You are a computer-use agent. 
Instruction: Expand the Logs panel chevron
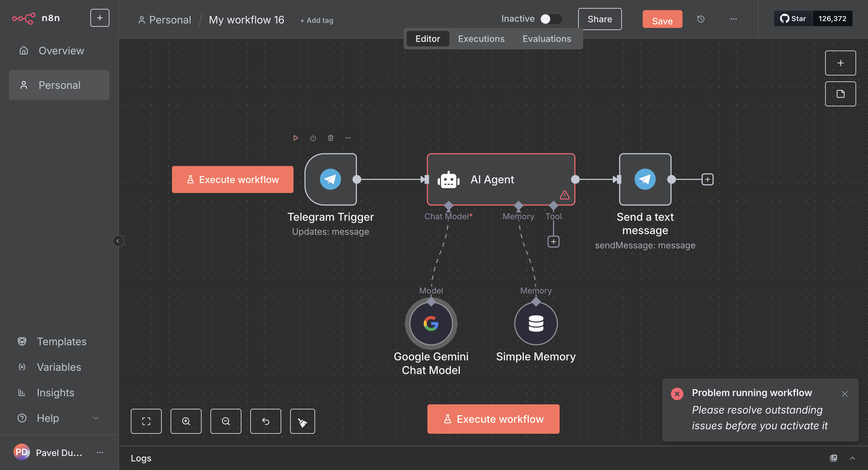click(x=852, y=458)
